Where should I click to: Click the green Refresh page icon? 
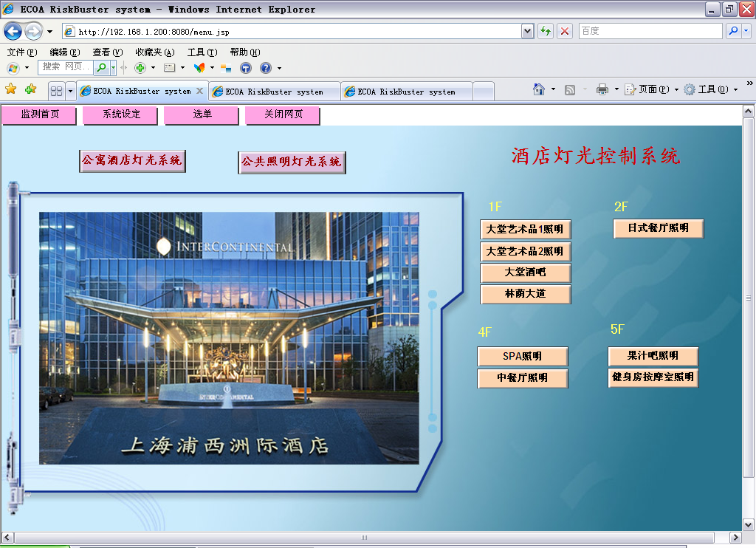[545, 31]
